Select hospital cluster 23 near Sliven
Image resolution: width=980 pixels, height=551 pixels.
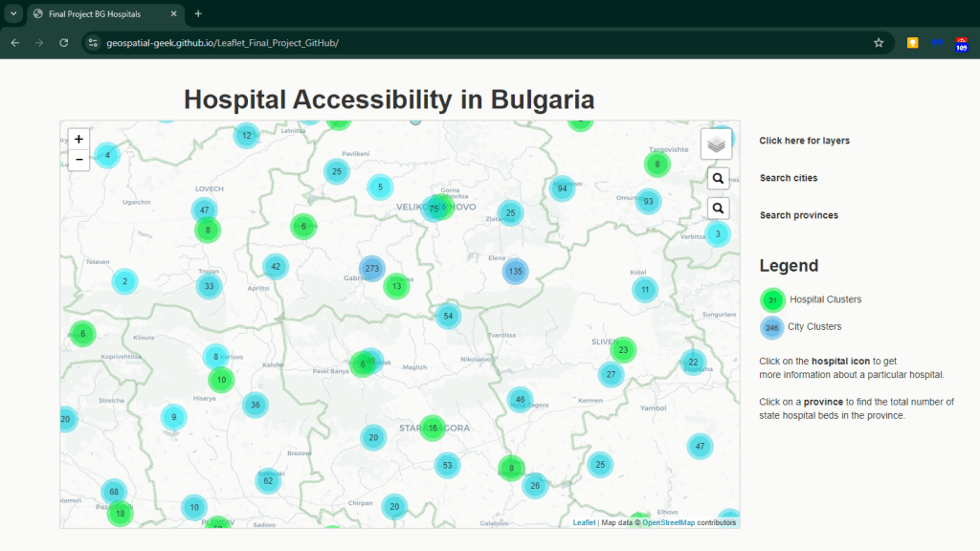tap(623, 350)
